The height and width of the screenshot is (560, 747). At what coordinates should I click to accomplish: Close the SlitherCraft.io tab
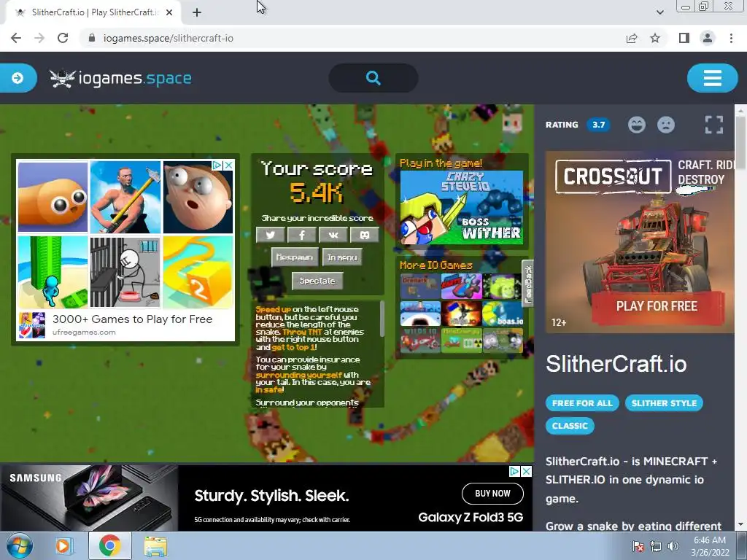(169, 12)
